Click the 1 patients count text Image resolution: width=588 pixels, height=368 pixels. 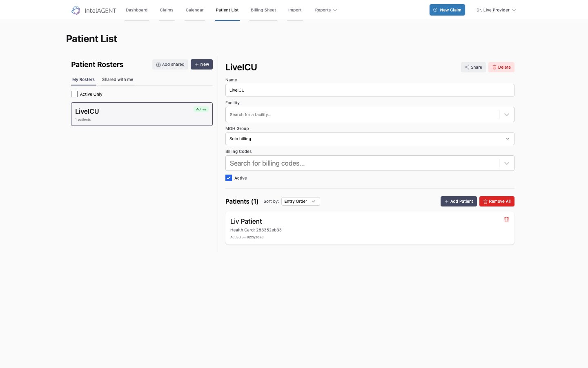coord(83,119)
